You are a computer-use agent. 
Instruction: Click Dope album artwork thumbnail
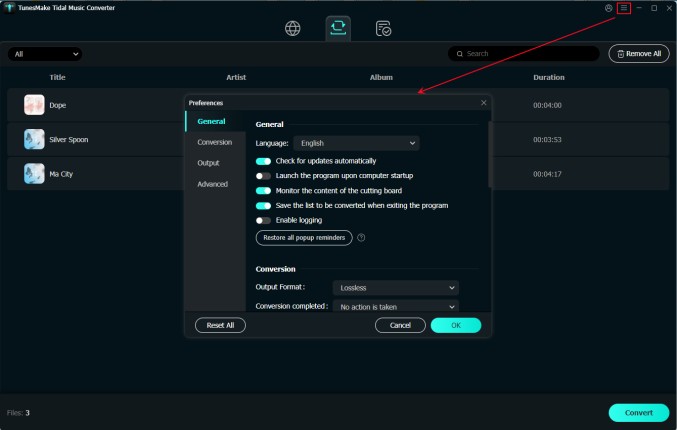click(x=34, y=105)
